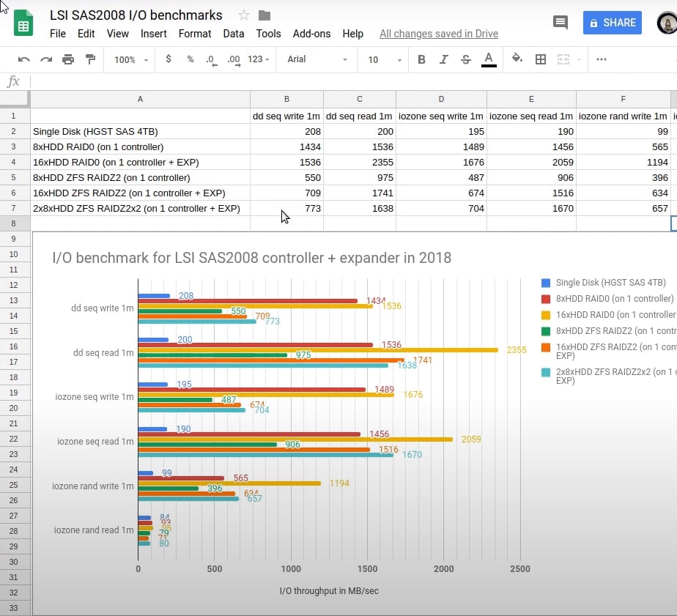The width and height of the screenshot is (677, 616).
Task: Open the View menu
Action: tap(117, 34)
